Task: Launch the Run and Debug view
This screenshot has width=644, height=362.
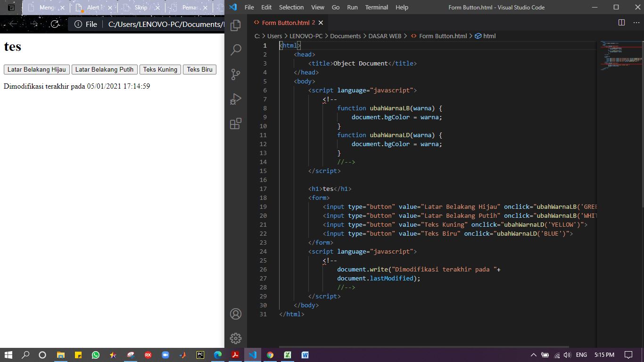Action: pos(235,99)
